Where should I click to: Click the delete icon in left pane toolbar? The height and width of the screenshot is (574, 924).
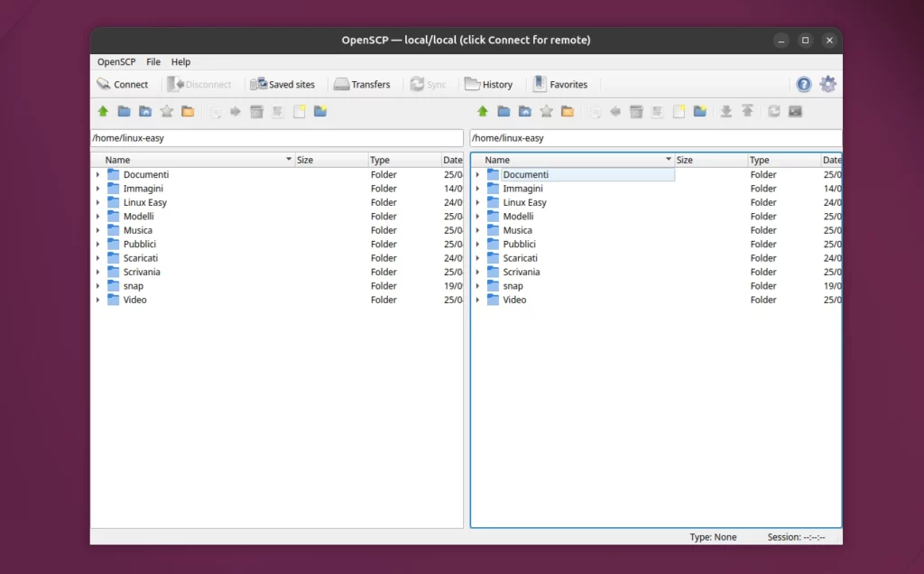[x=256, y=111]
